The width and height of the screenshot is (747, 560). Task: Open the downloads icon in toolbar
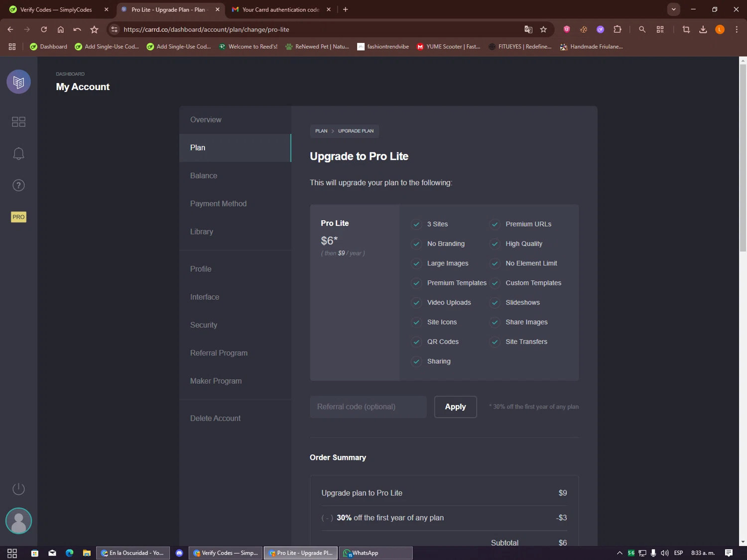(703, 29)
